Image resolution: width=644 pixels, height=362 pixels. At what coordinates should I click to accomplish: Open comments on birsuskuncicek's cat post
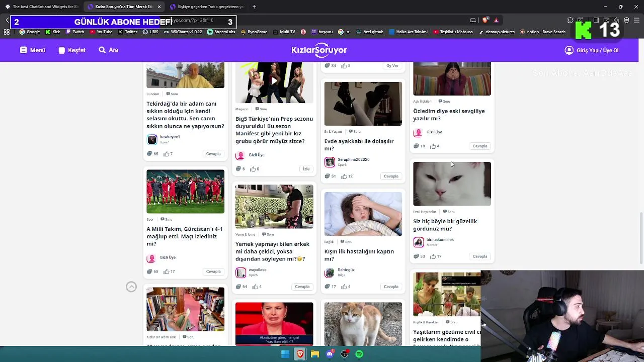(x=419, y=256)
